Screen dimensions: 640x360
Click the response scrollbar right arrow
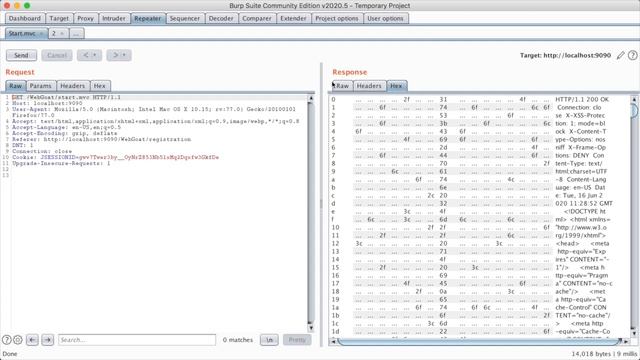click(626, 341)
